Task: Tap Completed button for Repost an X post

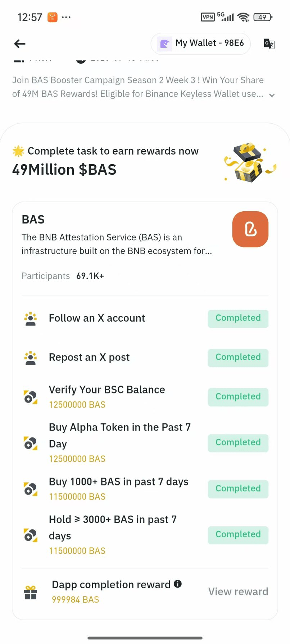Action: click(238, 358)
